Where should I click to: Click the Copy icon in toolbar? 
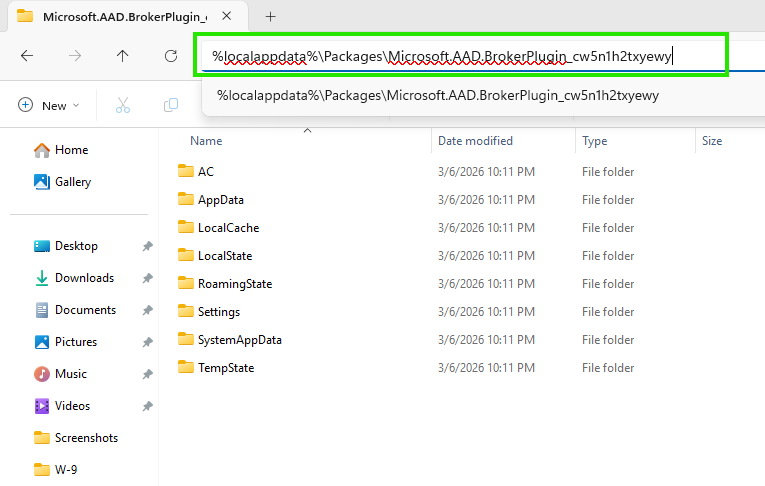click(171, 105)
